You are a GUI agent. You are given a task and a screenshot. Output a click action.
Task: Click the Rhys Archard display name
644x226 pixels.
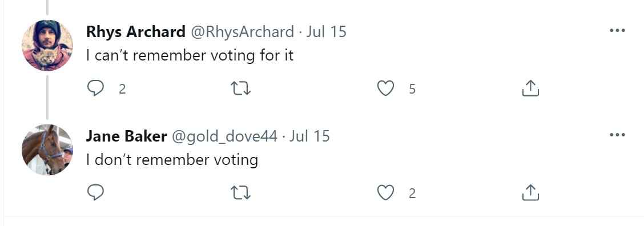[x=135, y=31]
